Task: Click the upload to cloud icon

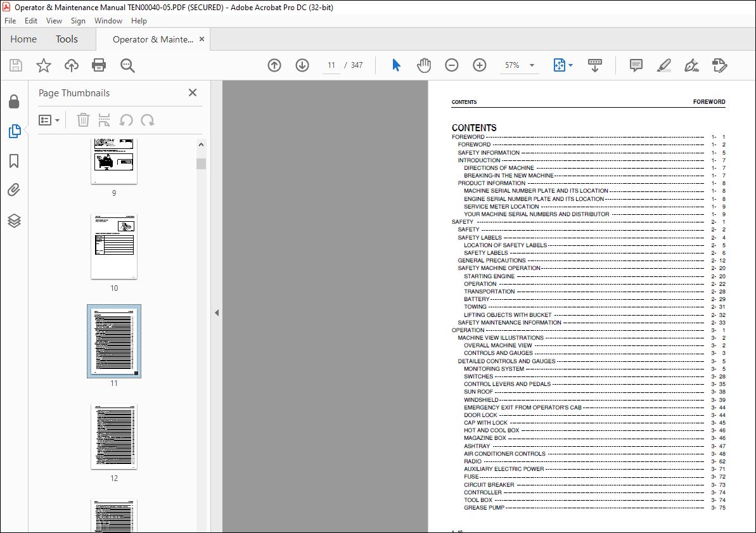Action: click(x=72, y=65)
